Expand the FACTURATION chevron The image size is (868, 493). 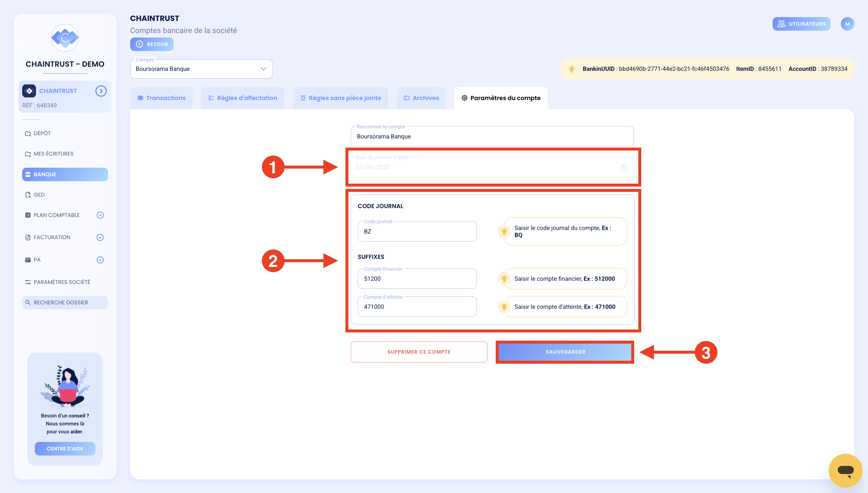(100, 237)
